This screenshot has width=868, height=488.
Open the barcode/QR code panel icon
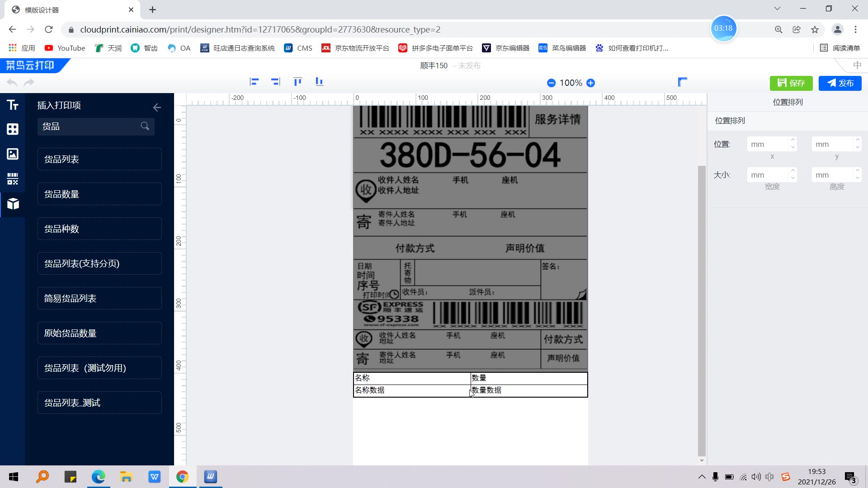(13, 178)
